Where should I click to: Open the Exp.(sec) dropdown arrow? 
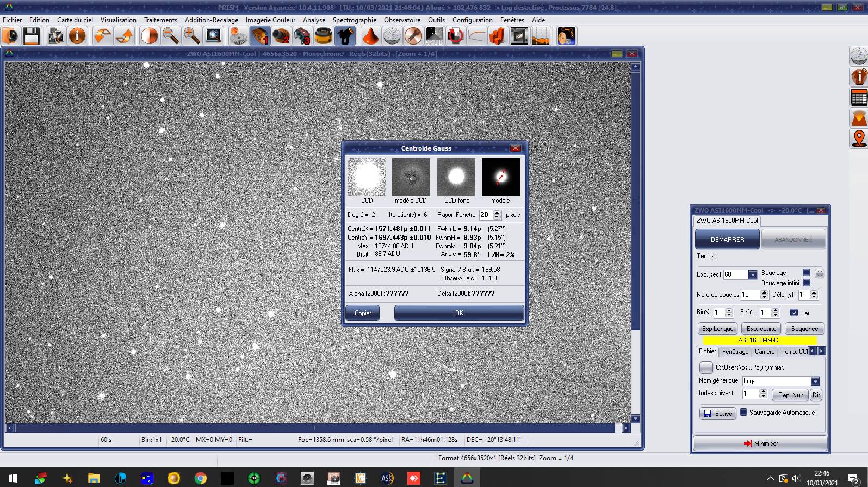coord(753,274)
